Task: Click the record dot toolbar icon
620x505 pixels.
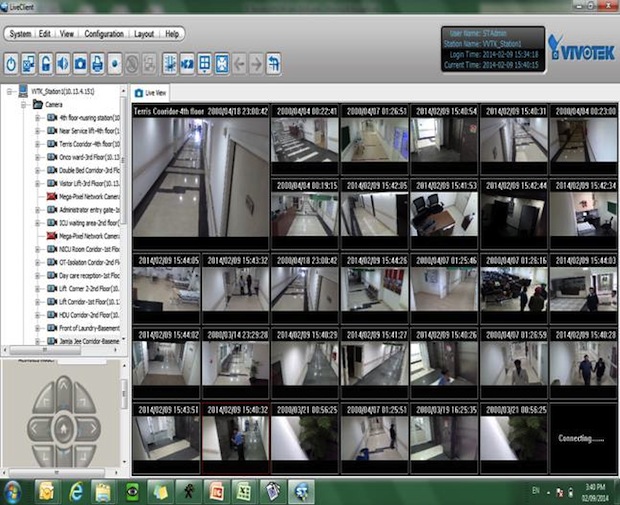Action: click(x=114, y=64)
